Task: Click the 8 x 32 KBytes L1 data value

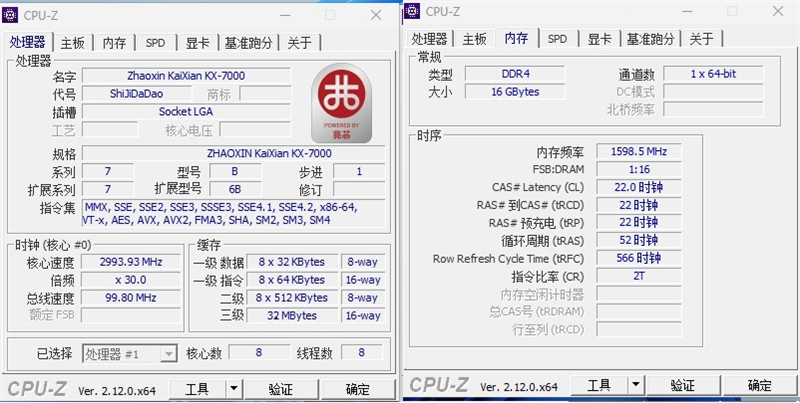Action: pos(292,262)
